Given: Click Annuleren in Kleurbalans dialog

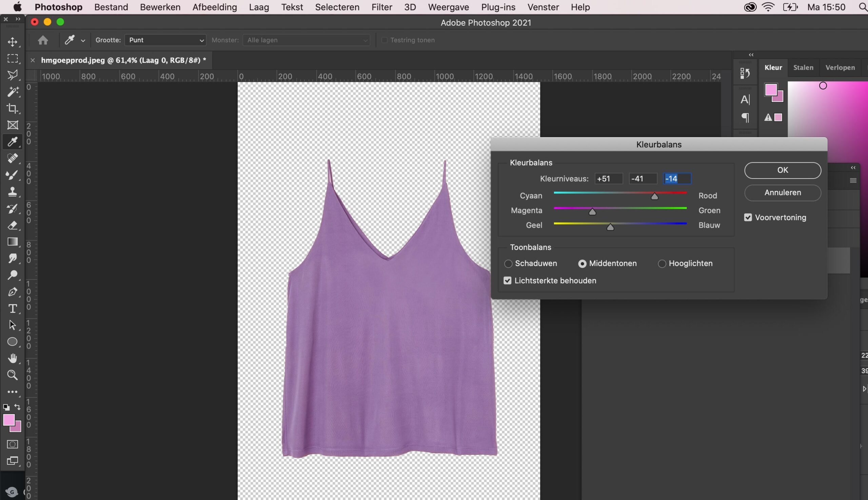Looking at the screenshot, I should [783, 193].
